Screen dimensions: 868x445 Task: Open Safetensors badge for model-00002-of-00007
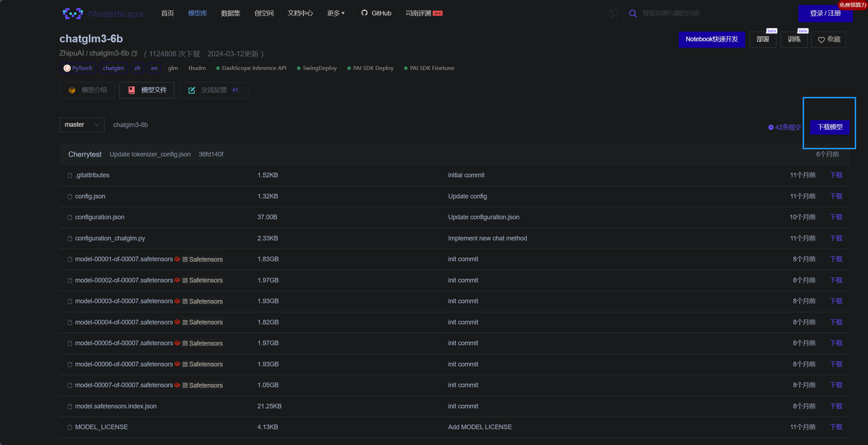point(203,280)
